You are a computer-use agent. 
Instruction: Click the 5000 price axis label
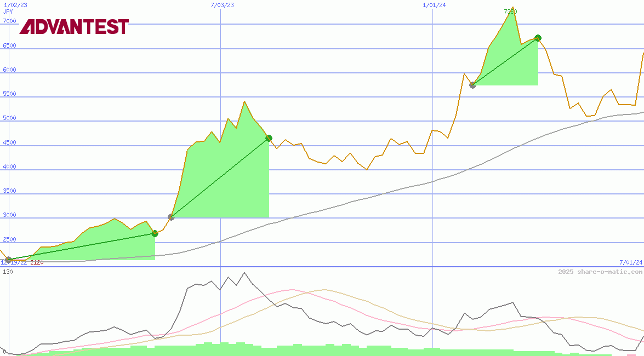pyautogui.click(x=10, y=118)
